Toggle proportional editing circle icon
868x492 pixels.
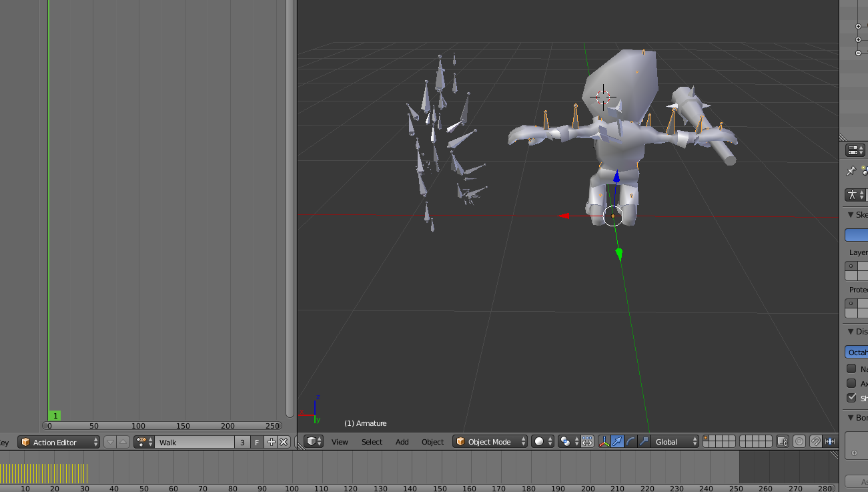[799, 441]
